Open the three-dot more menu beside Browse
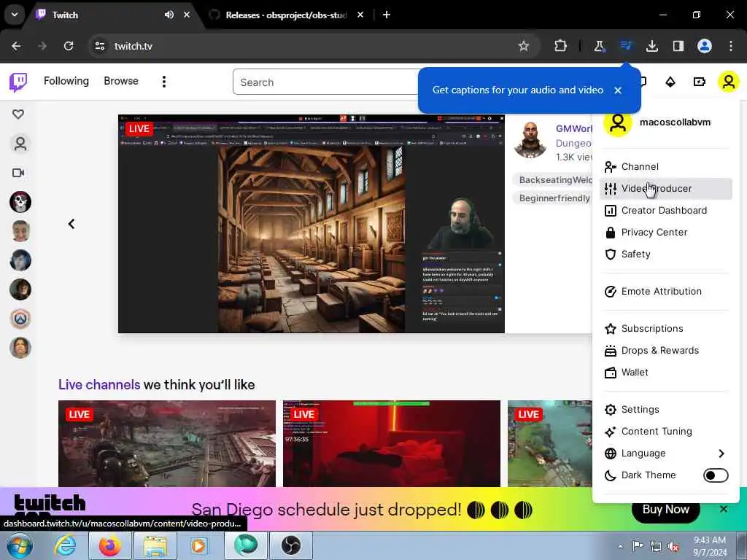 click(x=164, y=82)
